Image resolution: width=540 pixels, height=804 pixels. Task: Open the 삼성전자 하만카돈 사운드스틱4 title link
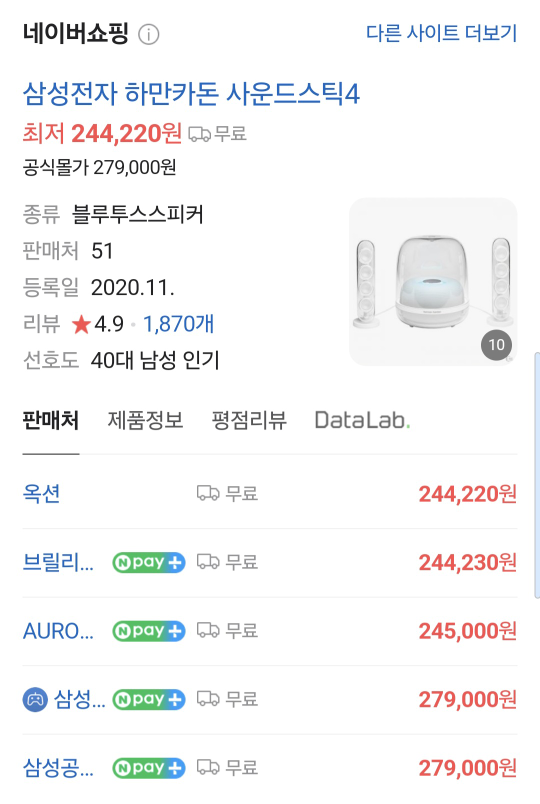pyautogui.click(x=191, y=94)
